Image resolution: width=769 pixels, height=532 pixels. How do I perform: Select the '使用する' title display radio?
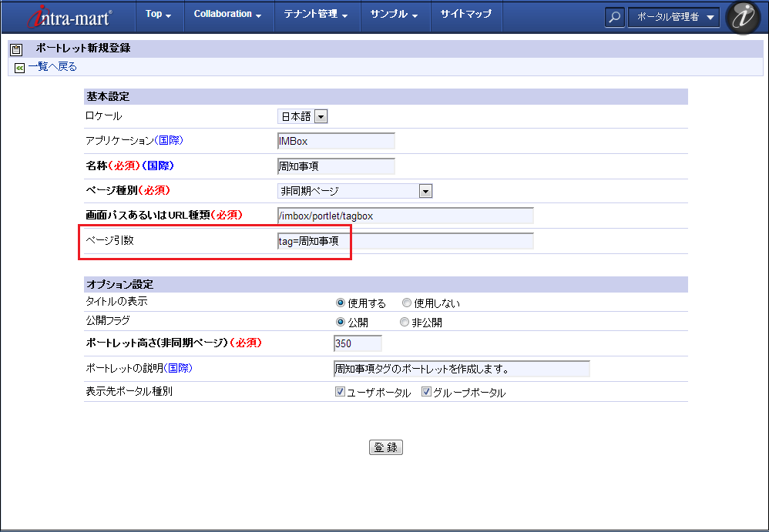[341, 303]
